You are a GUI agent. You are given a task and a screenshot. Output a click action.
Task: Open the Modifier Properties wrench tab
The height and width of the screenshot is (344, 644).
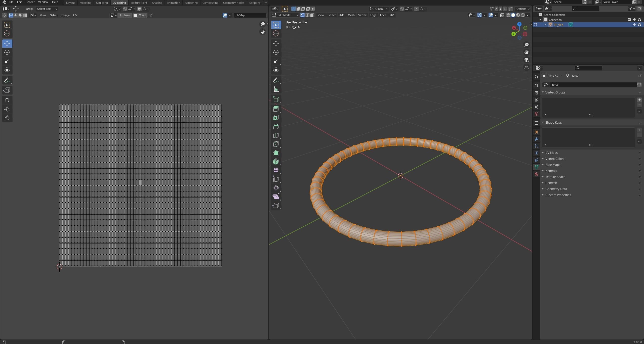click(536, 139)
